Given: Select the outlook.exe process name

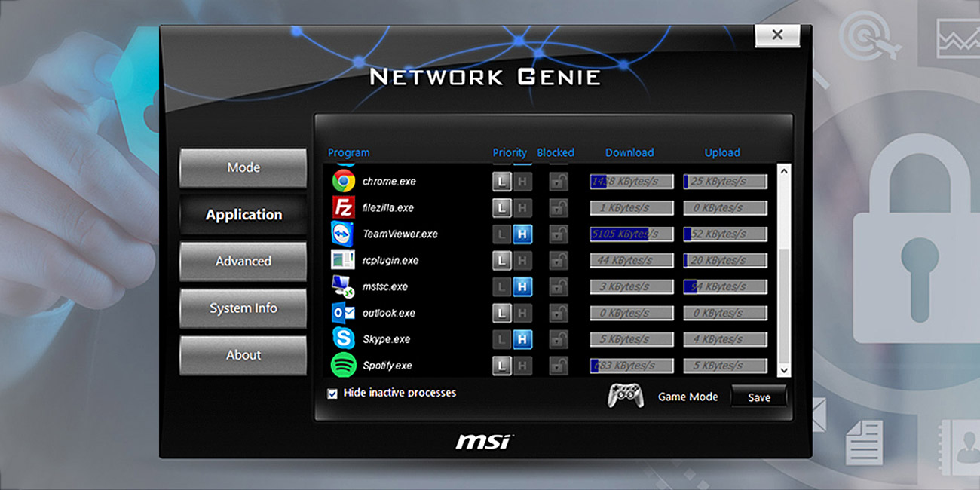Looking at the screenshot, I should pyautogui.click(x=389, y=314).
